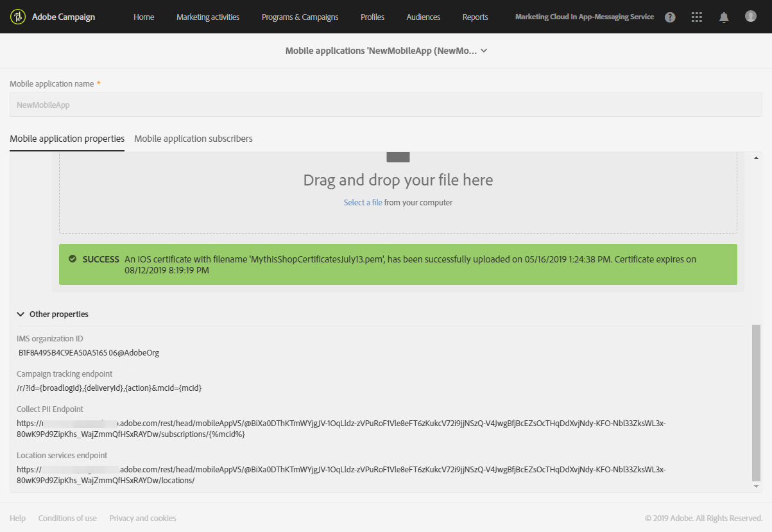Viewport: 772px width, 532px height.
Task: Switch to Mobile application subscribers tab
Action: (193, 139)
